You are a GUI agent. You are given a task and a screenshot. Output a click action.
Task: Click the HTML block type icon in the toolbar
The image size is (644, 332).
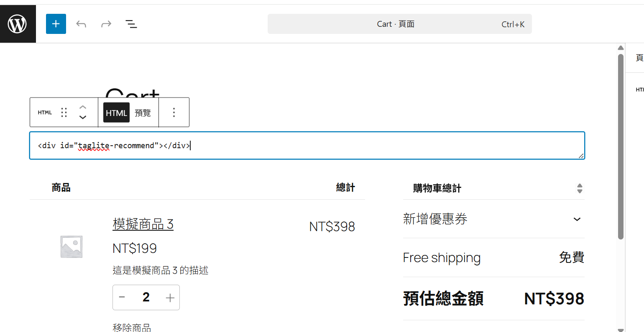point(44,112)
